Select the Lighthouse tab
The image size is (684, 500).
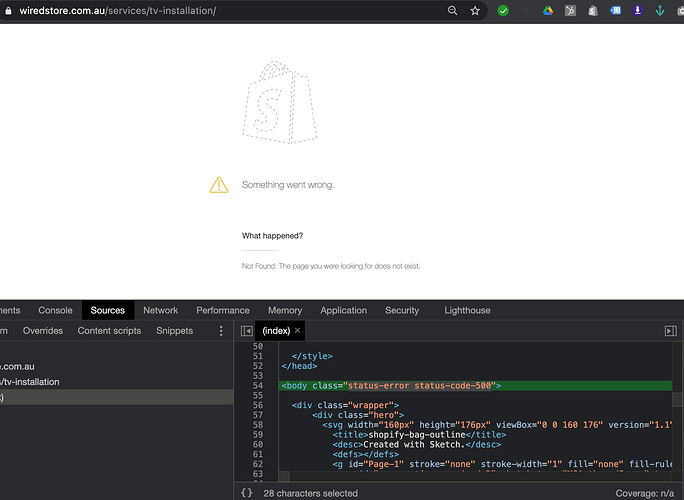coord(467,310)
